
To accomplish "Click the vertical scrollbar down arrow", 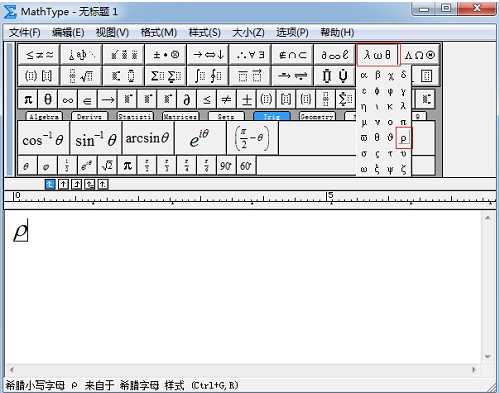I will [487, 356].
